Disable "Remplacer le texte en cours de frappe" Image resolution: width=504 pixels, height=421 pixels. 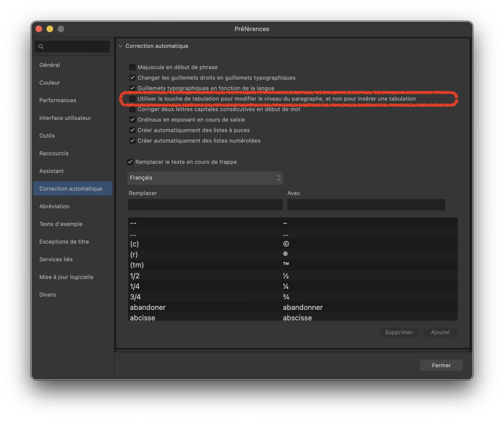[x=130, y=162]
